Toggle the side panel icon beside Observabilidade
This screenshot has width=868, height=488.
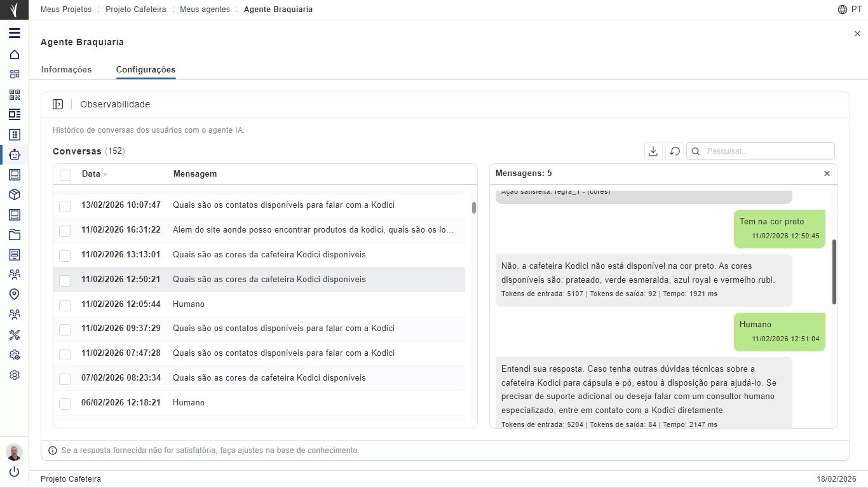click(58, 104)
